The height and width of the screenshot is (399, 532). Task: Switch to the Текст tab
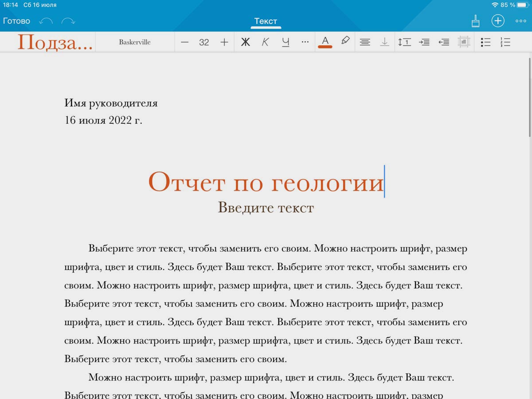coord(266,21)
